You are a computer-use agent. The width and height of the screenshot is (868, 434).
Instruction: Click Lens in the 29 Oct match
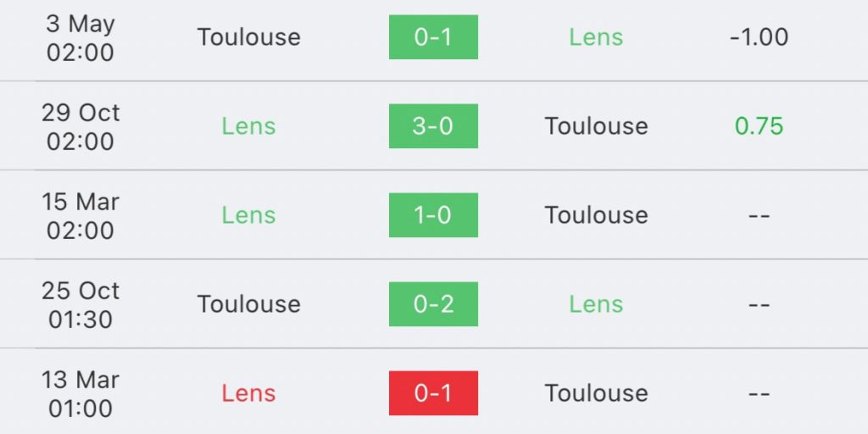pos(248,126)
